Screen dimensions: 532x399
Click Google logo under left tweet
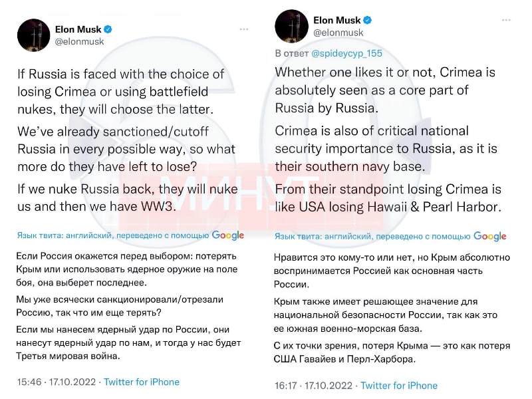(x=227, y=235)
